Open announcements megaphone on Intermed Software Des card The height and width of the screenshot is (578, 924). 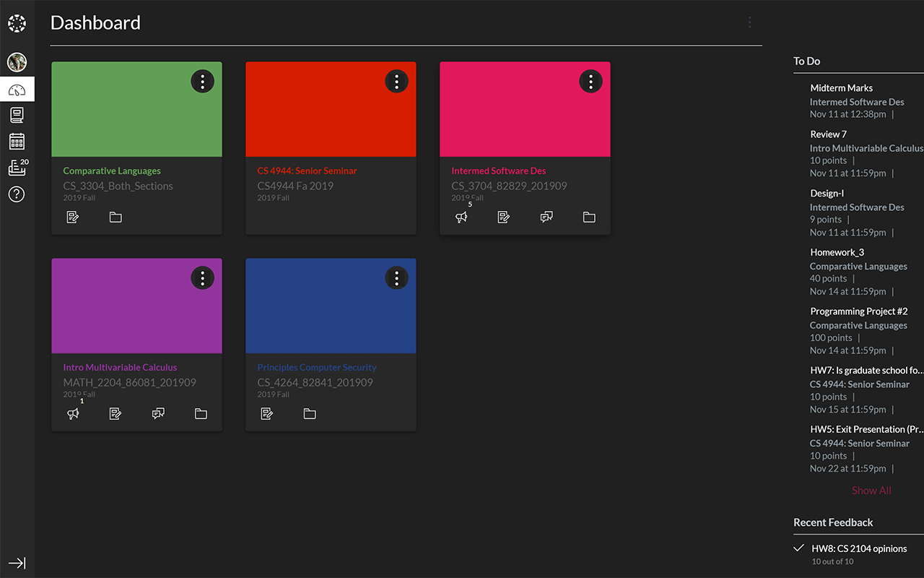coord(461,217)
